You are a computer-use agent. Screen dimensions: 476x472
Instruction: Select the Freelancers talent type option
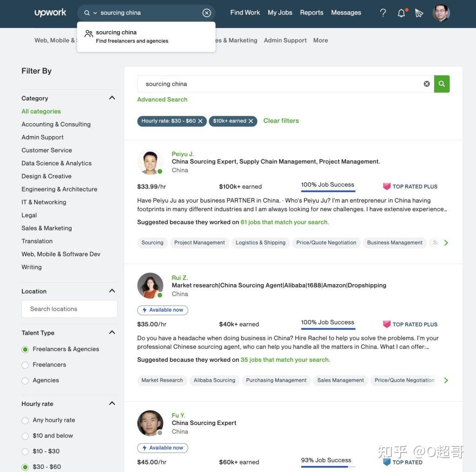(25, 365)
